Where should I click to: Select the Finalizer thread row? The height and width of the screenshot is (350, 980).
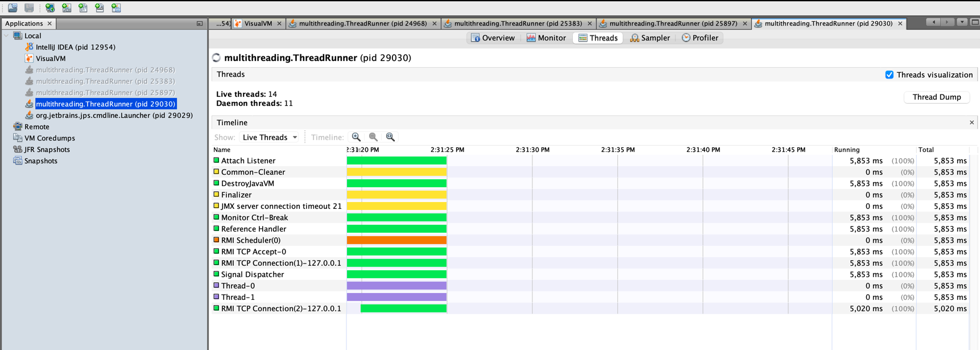click(x=590, y=195)
